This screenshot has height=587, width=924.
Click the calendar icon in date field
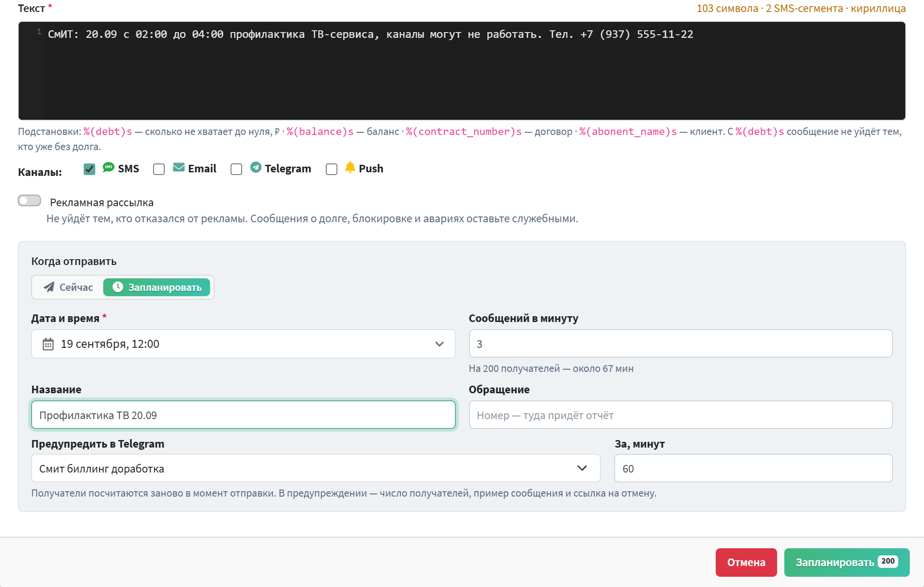(48, 344)
